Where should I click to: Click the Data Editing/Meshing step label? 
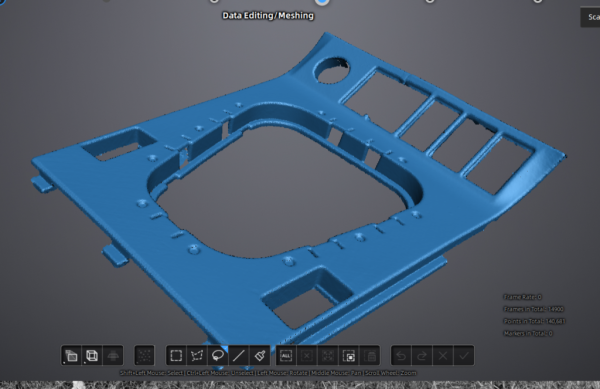(268, 16)
